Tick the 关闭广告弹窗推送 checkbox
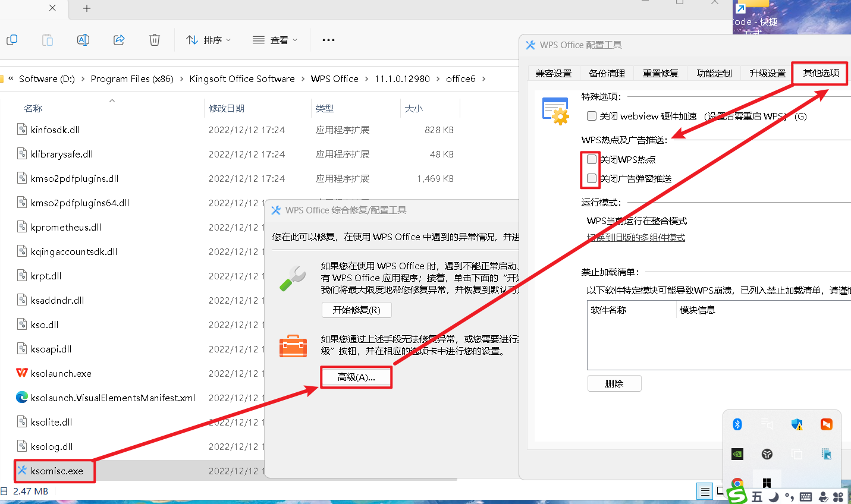851x504 pixels. click(x=592, y=178)
